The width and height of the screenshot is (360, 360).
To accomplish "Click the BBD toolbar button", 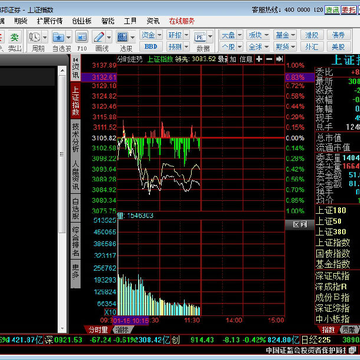I will pyautogui.click(x=151, y=46).
